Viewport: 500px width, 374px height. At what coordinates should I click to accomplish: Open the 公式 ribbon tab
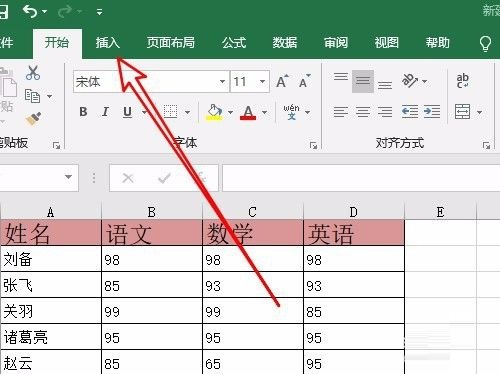coord(234,43)
